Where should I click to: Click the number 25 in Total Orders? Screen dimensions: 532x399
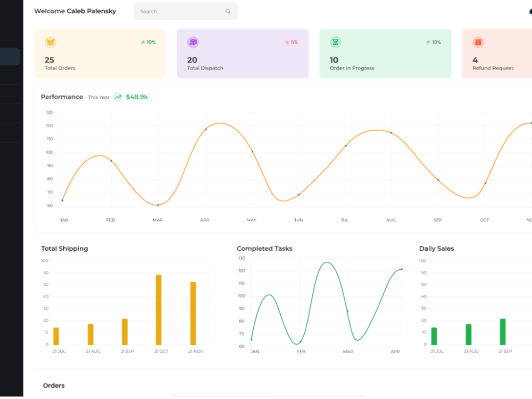pos(49,60)
